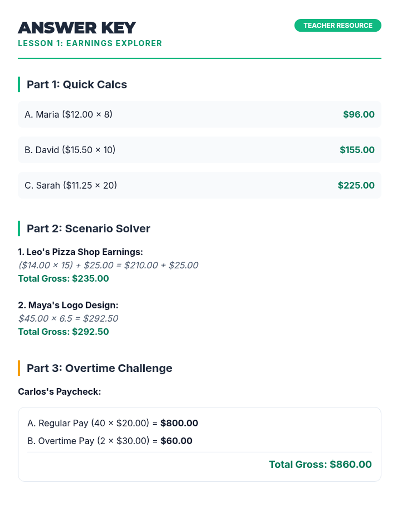Select the Regular Pay $800.00 line
399x532 pixels.
pyautogui.click(x=113, y=423)
